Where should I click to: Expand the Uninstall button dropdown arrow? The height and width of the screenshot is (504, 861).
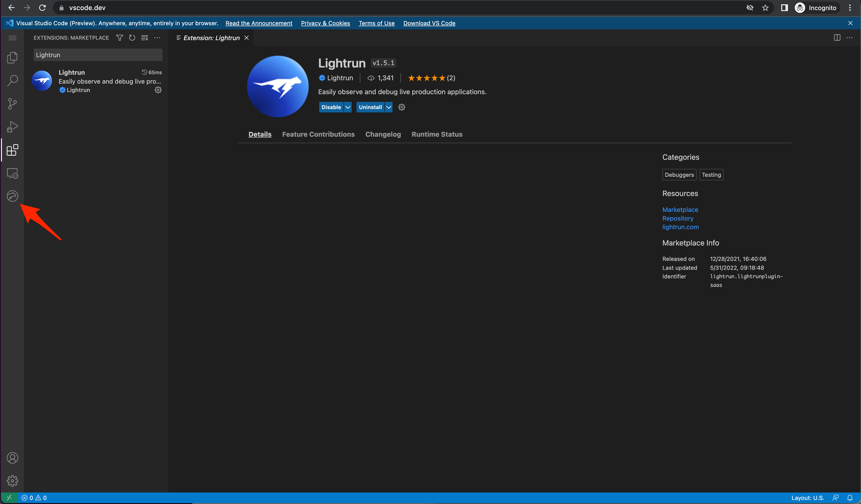pos(388,107)
